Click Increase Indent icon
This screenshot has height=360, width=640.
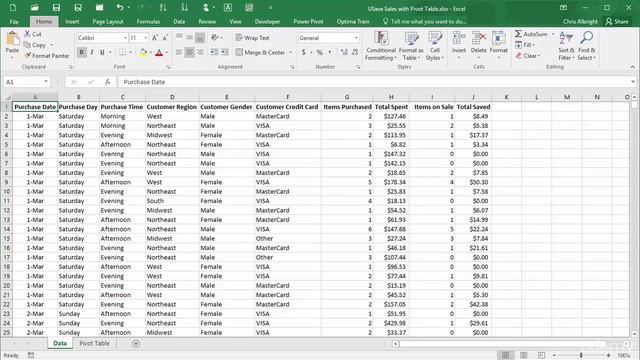tap(224, 52)
